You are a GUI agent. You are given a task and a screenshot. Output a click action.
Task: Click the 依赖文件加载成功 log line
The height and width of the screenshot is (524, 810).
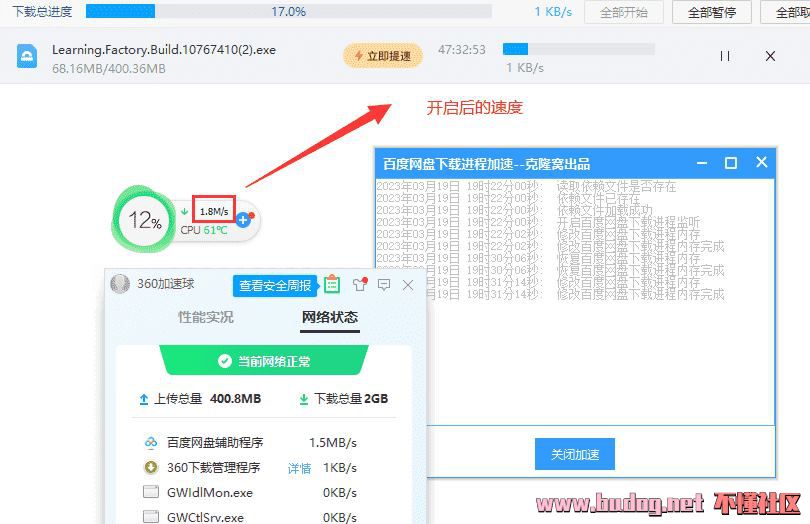coord(515,210)
